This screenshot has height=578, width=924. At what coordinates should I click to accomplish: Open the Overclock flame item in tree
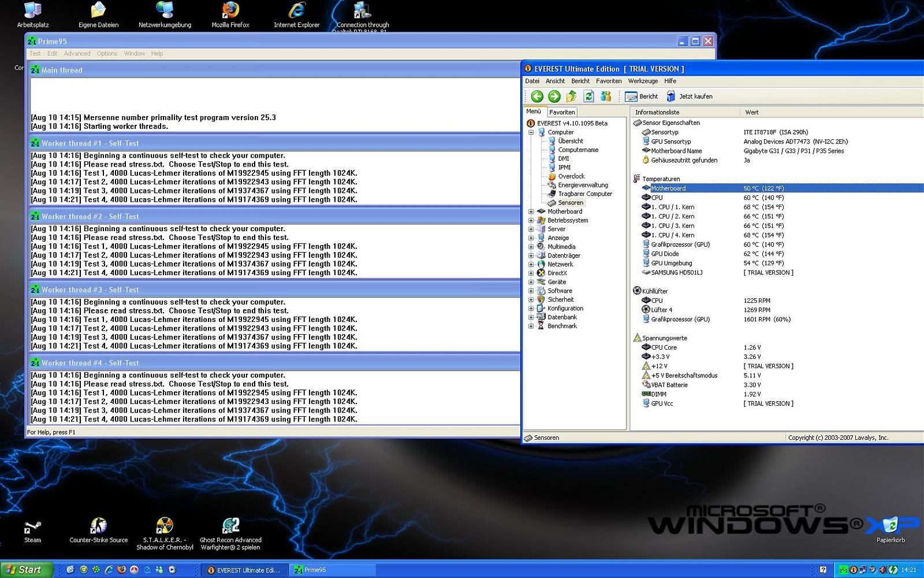coord(571,176)
